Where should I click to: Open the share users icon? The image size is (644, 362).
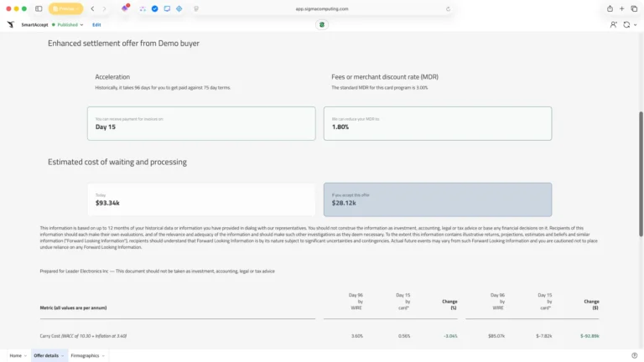click(613, 25)
